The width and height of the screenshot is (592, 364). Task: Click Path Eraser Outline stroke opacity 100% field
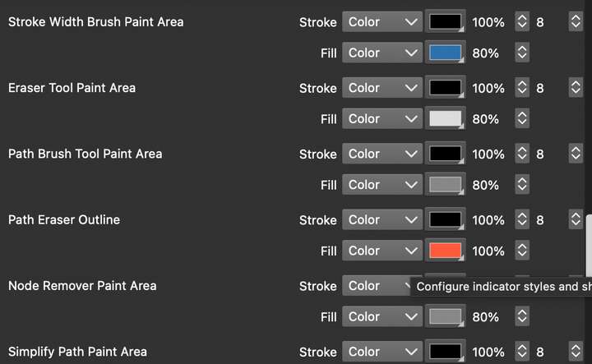(488, 220)
